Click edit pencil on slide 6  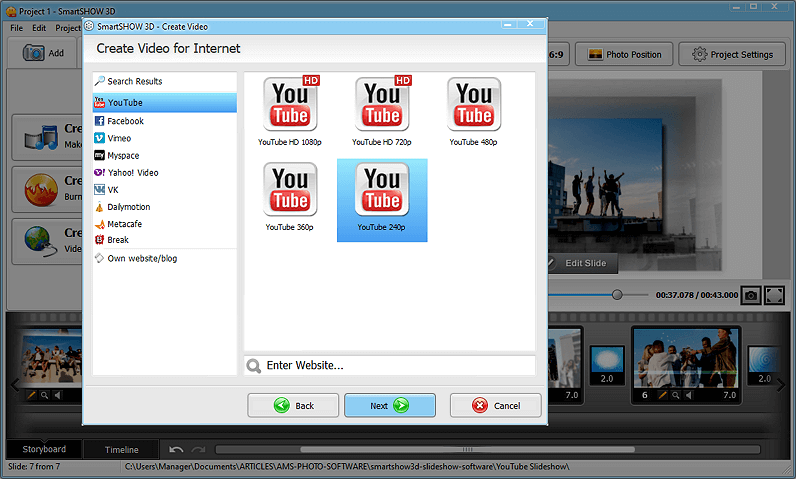coord(662,395)
